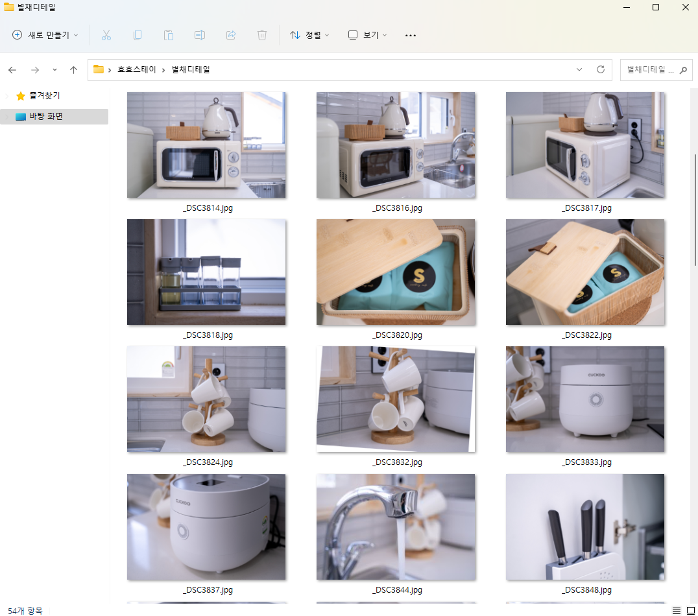Switch to details list view in status bar

pos(677,610)
